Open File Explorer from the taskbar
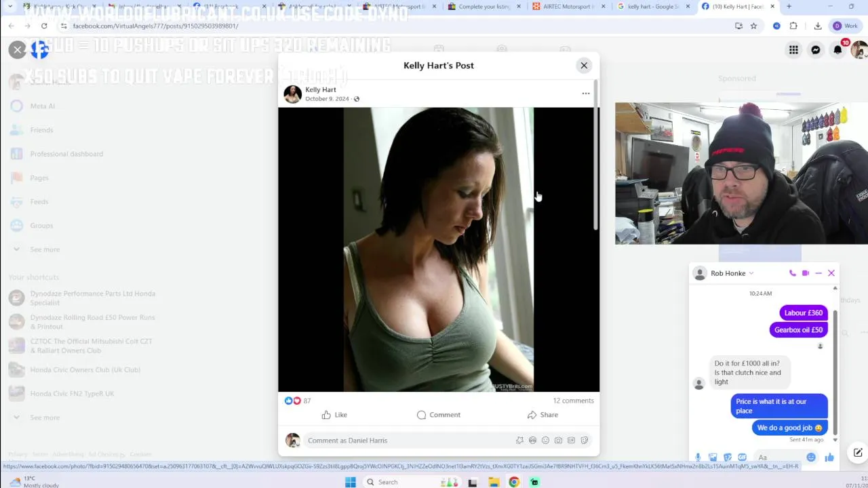This screenshot has height=488, width=868. point(494,482)
